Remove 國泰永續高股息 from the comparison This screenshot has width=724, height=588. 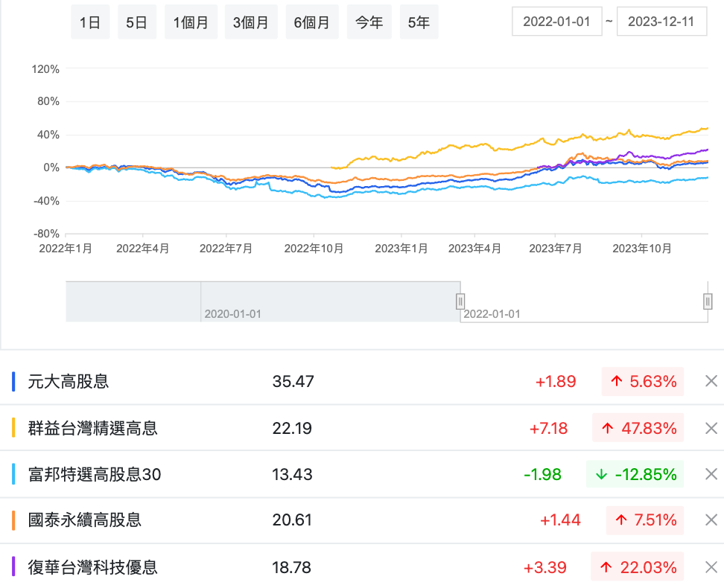tap(711, 520)
